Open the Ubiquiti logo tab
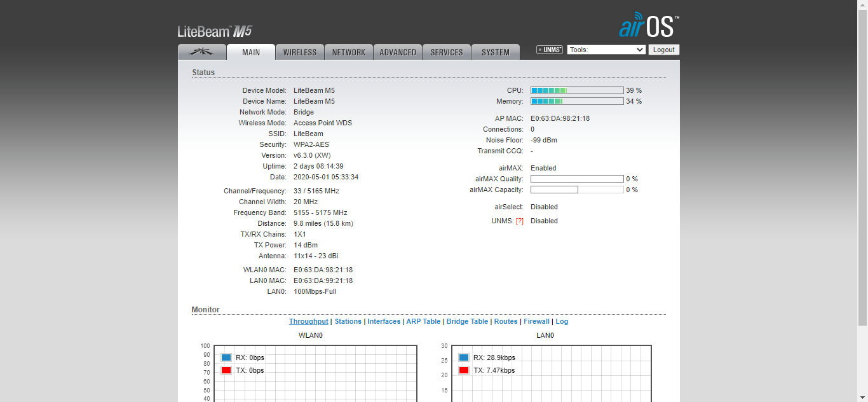The height and width of the screenshot is (402, 868). pyautogui.click(x=202, y=52)
